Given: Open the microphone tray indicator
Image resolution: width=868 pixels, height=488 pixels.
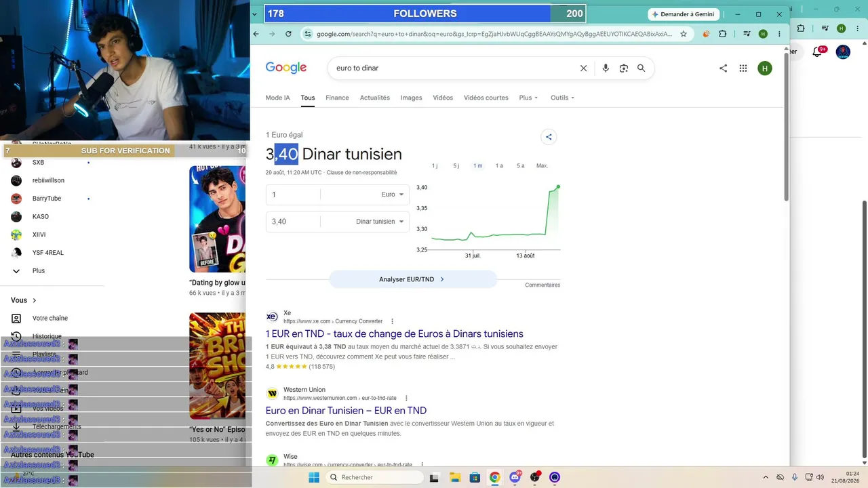Looking at the screenshot, I should point(794,477).
